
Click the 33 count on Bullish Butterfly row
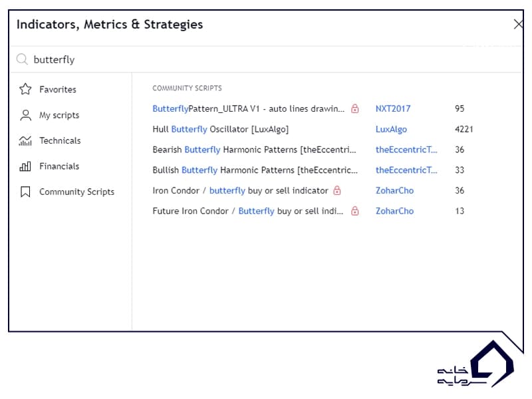tap(460, 170)
